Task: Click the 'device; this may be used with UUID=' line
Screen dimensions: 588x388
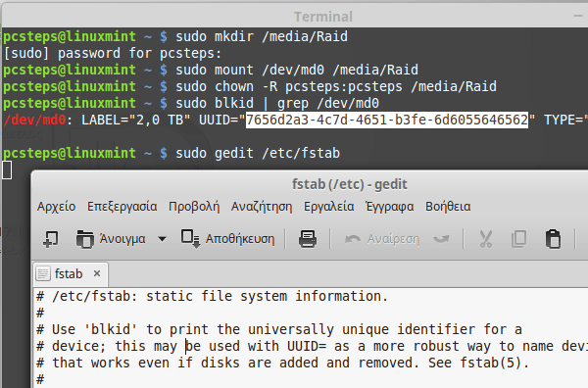Action: (x=312, y=346)
